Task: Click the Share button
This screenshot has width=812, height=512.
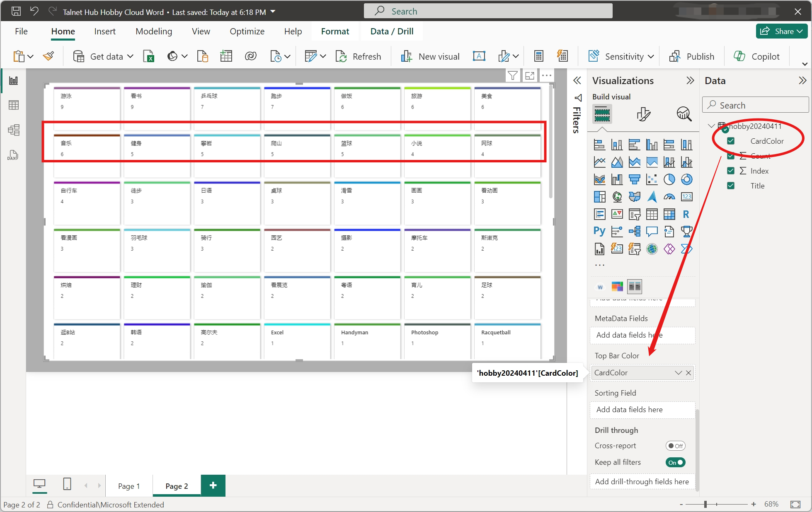Action: point(782,31)
